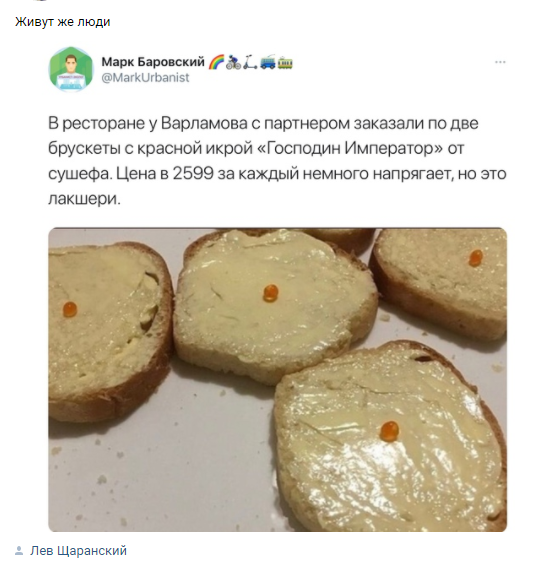Viewport: 537px width, 569px height.
Task: Click the post caption "Живут же люди"
Action: point(62,22)
